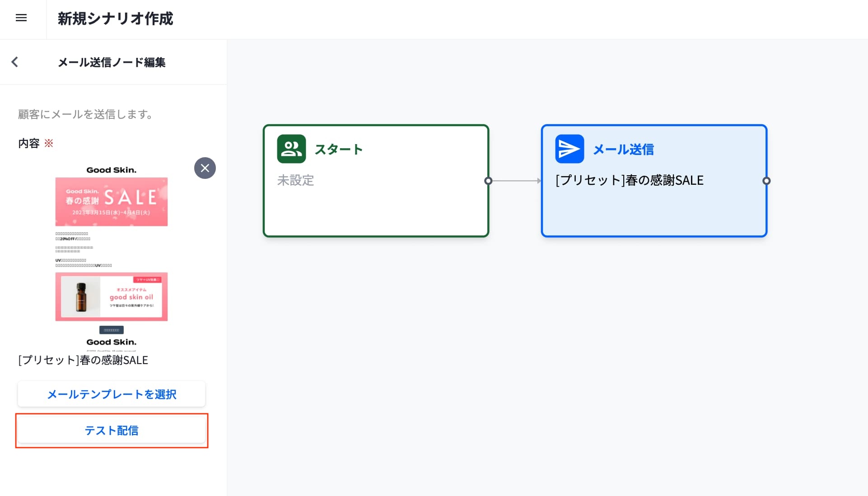The height and width of the screenshot is (496, 868).
Task: Click the template name label below the preview
Action: click(x=83, y=360)
